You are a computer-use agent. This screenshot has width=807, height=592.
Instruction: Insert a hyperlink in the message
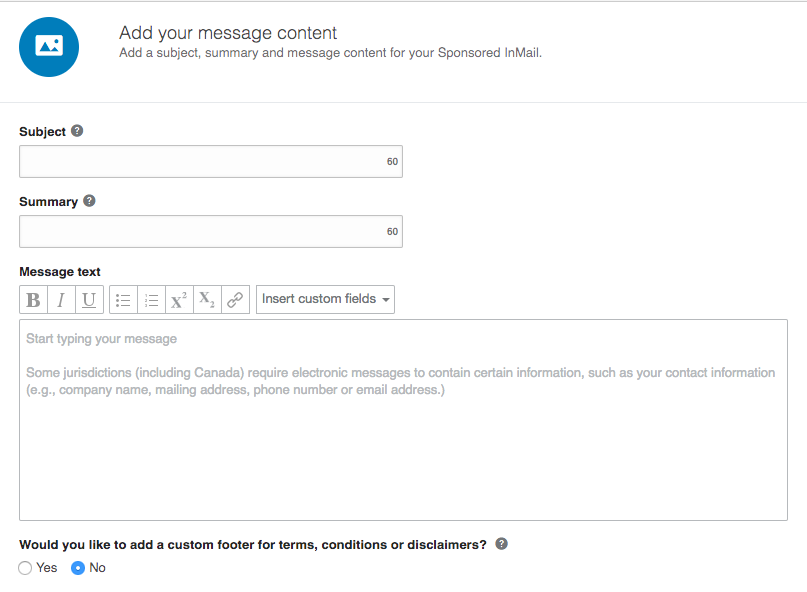tap(235, 300)
